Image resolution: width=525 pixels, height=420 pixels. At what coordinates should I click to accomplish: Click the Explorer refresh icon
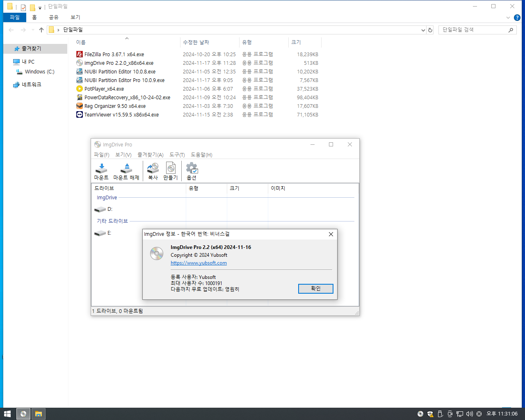pyautogui.click(x=430, y=30)
